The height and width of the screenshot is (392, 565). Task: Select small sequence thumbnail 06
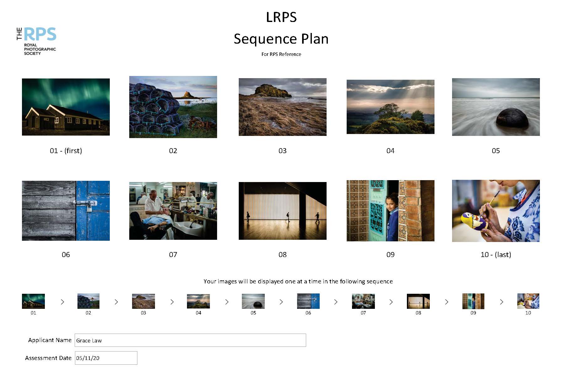point(308,301)
